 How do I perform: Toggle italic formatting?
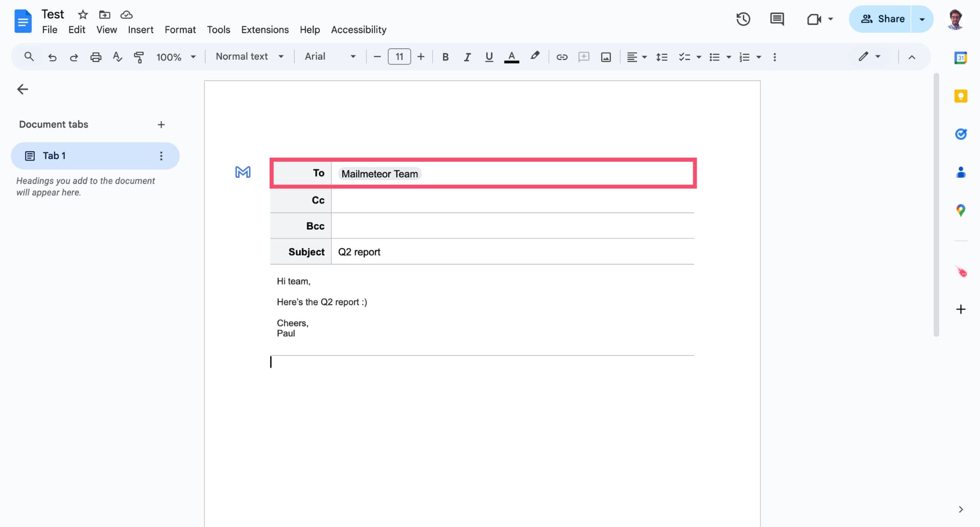pos(467,57)
